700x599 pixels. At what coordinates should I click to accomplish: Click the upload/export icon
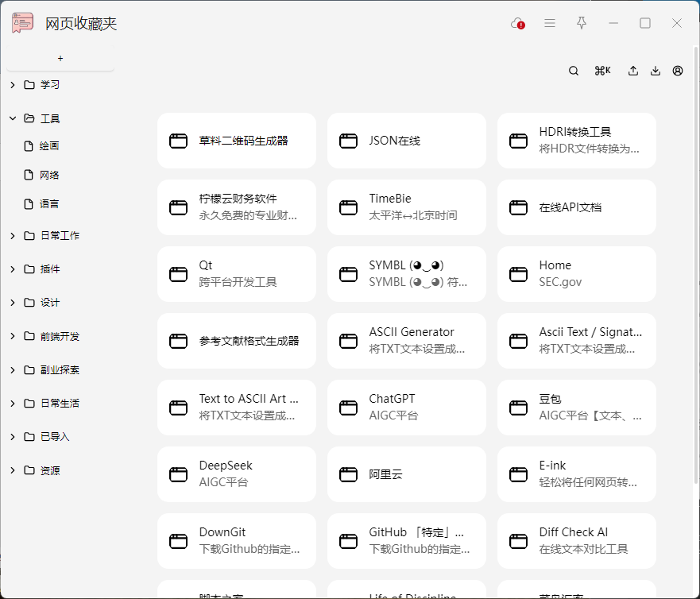tap(633, 71)
